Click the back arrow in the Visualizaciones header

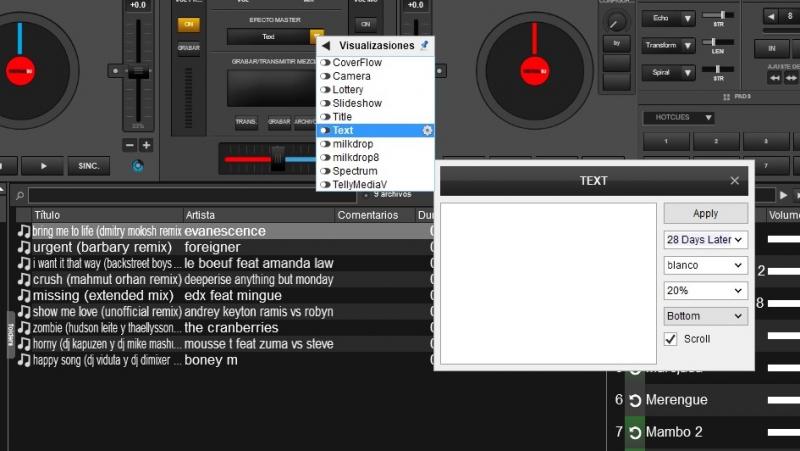click(326, 46)
